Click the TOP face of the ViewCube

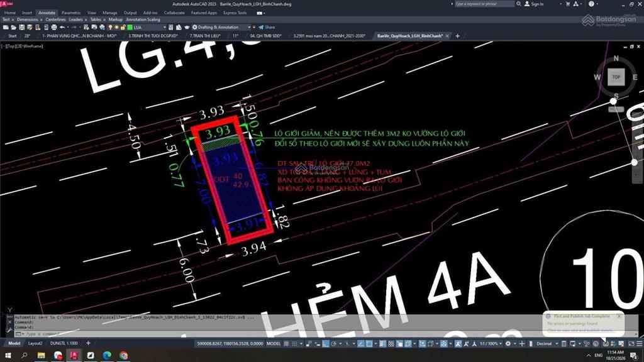616,77
